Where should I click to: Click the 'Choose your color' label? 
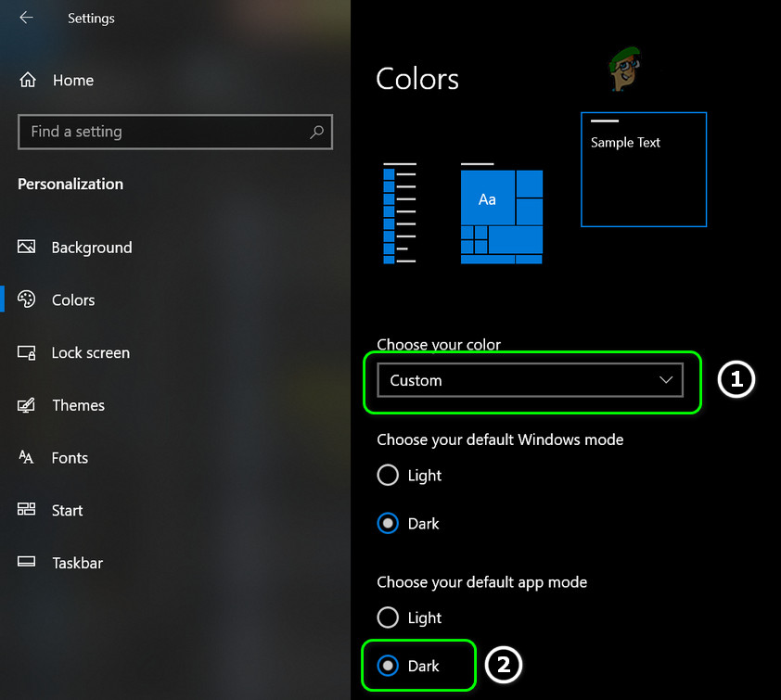point(439,344)
